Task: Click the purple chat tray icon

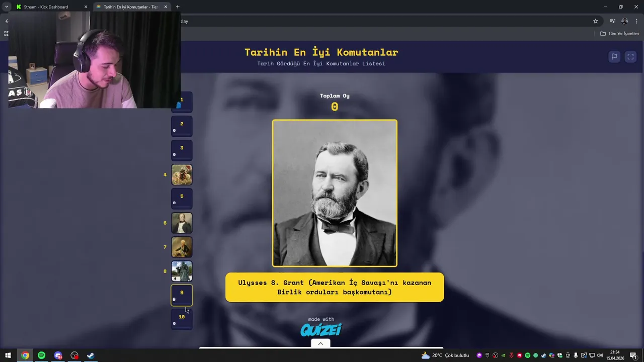Action: pyautogui.click(x=479, y=355)
